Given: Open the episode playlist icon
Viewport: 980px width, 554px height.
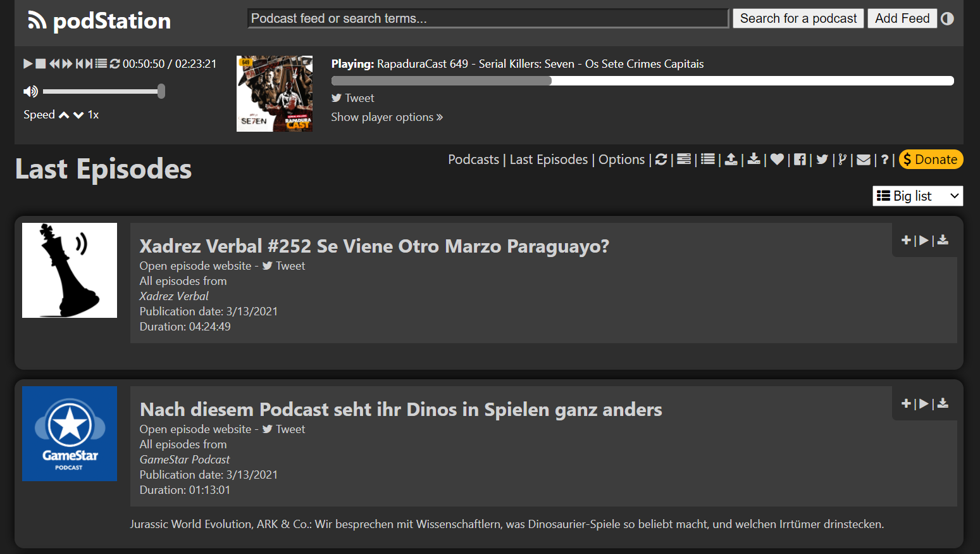Looking at the screenshot, I should click(101, 63).
